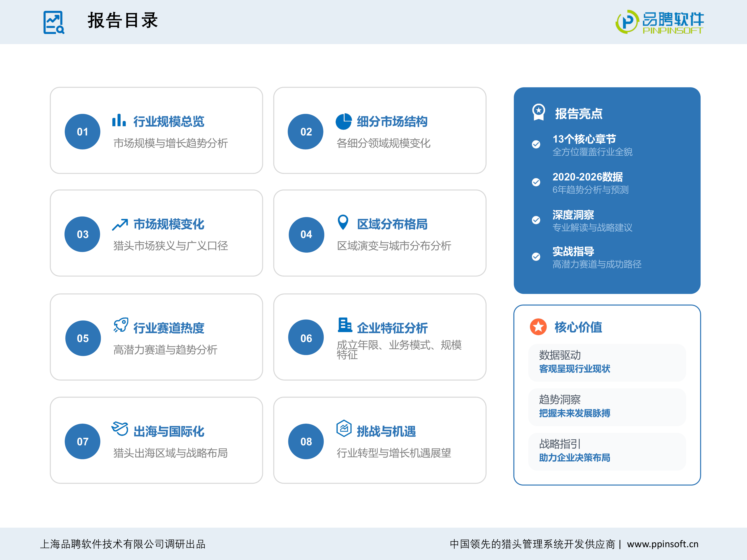
Task: Click the airplane icon for 出海与国际化
Action: pyautogui.click(x=120, y=428)
